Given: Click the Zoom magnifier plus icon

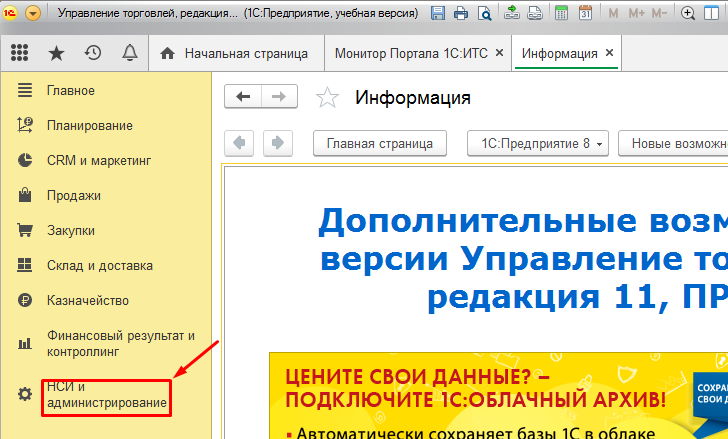Looking at the screenshot, I should pyautogui.click(x=688, y=13).
